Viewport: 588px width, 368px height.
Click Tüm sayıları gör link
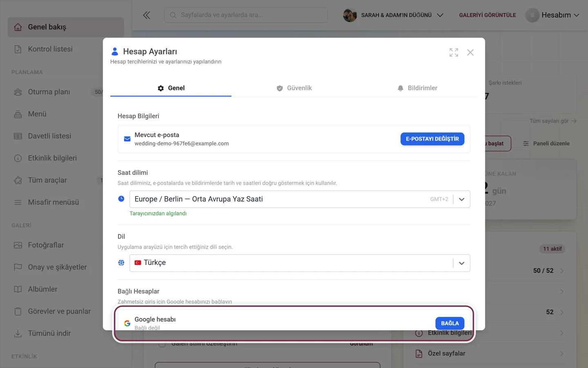pyautogui.click(x=553, y=121)
